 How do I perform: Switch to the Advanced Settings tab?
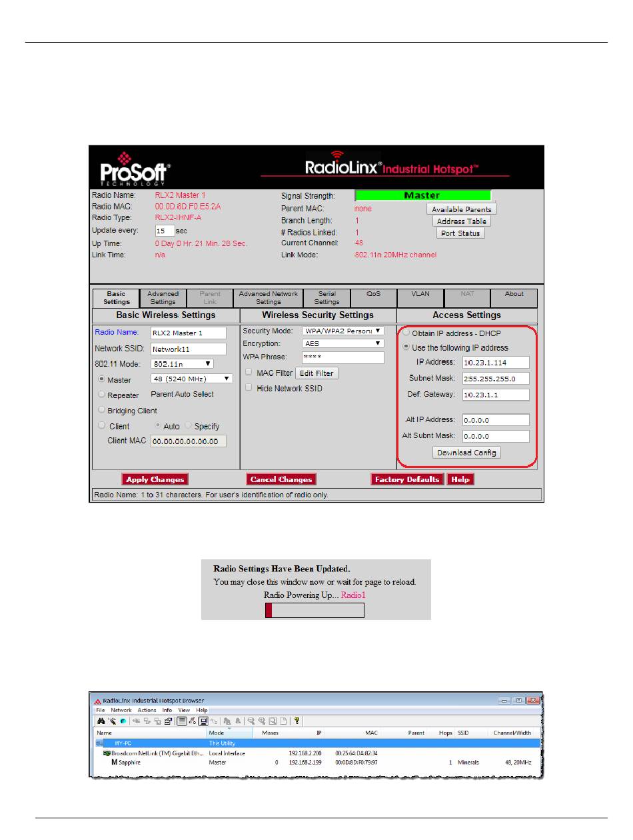click(163, 298)
